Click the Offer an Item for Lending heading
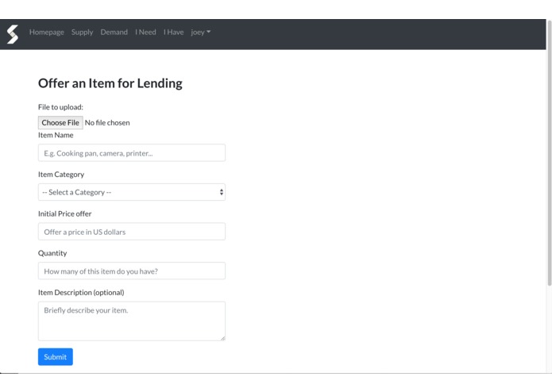The image size is (552, 392). 110,83
